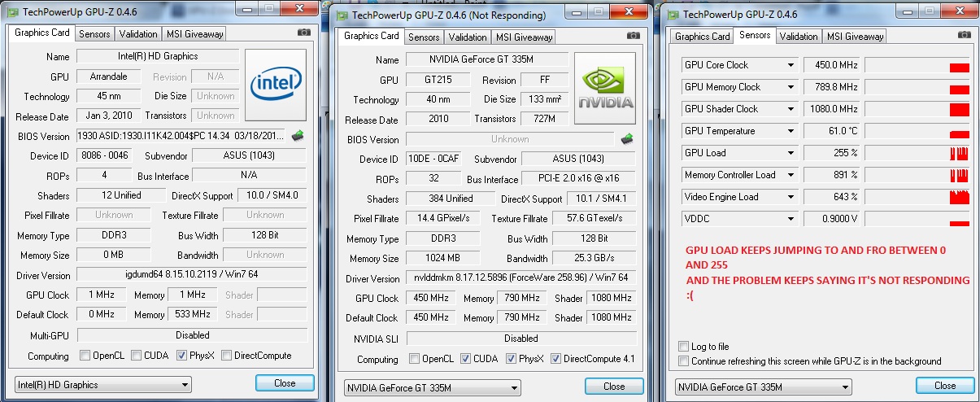Select Graphics Card tab in right window
Viewport: 980px width, 402px height.
703,37
